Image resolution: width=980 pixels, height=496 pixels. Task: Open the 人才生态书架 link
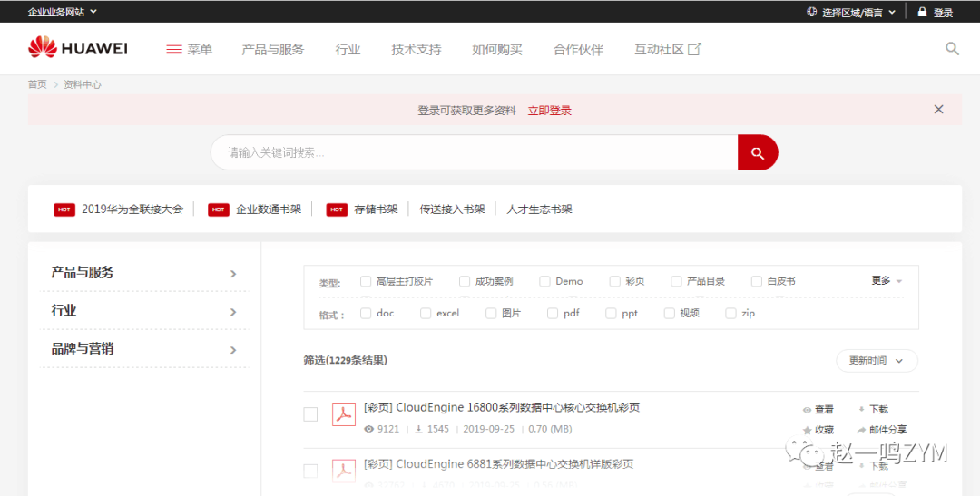[x=539, y=209]
